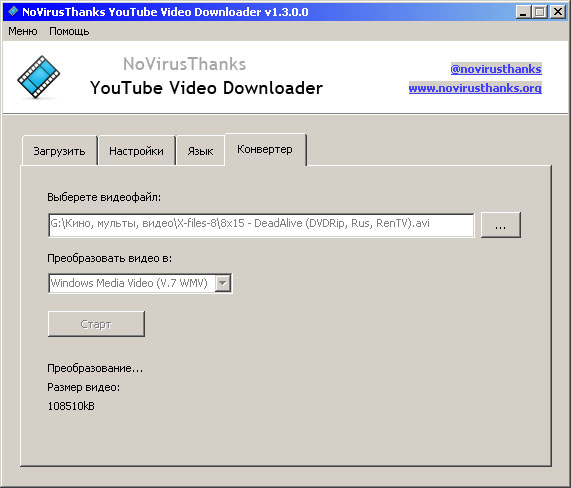Click the video file path field
Image resolution: width=571 pixels, height=488 pixels.
coord(261,225)
